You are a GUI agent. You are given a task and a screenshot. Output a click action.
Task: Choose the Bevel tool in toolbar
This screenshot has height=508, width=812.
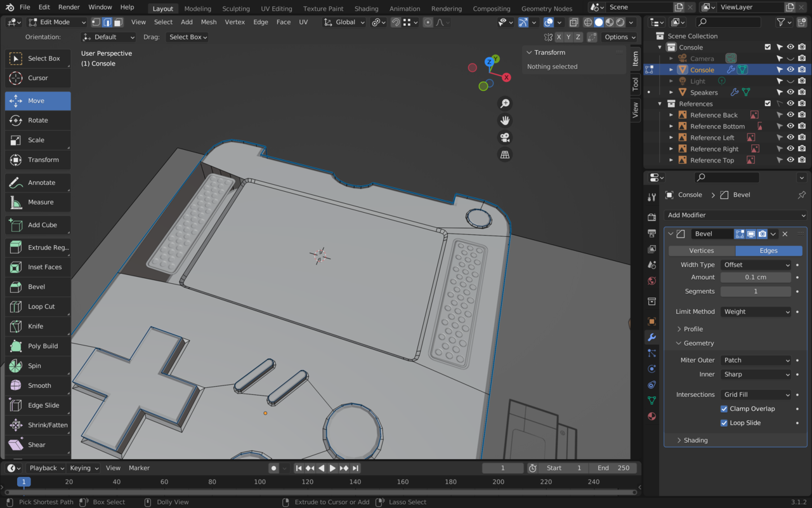tap(37, 287)
